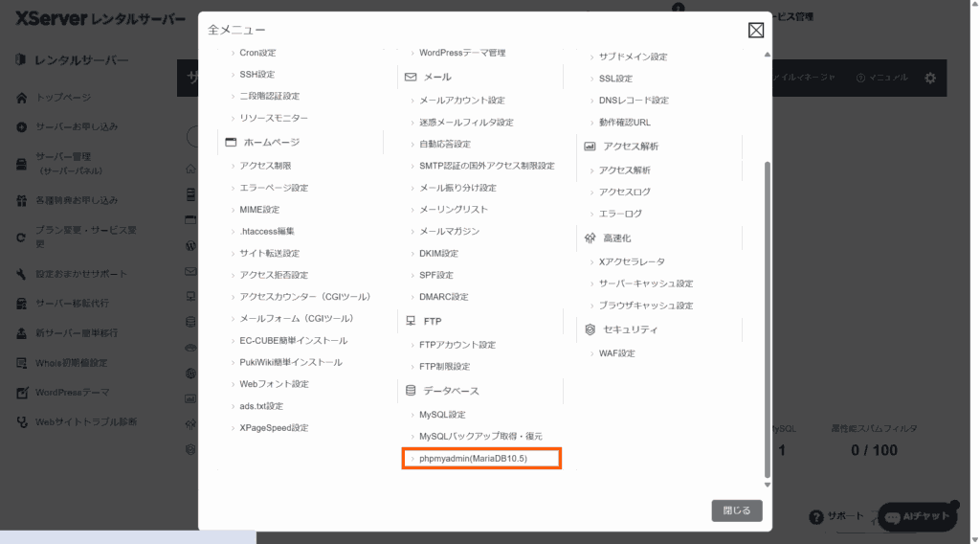This screenshot has width=980, height=544.
Task: Open the settings gear icon in header
Action: pos(929,78)
